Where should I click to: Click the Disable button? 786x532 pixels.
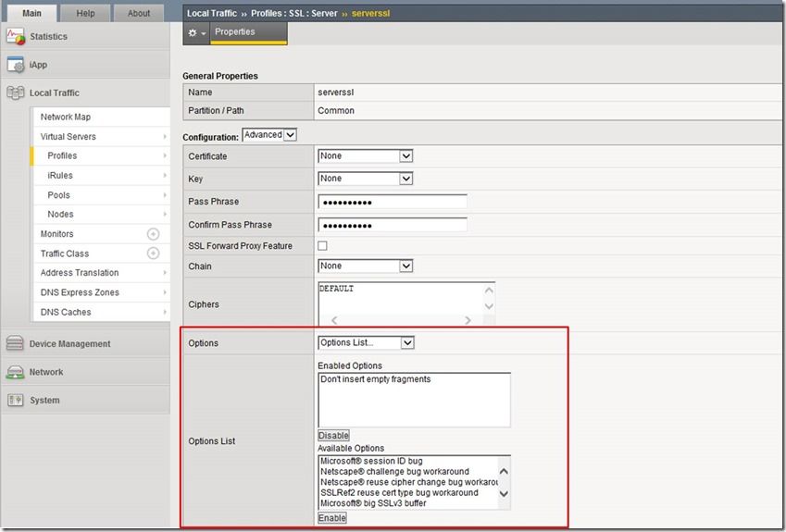click(x=334, y=436)
